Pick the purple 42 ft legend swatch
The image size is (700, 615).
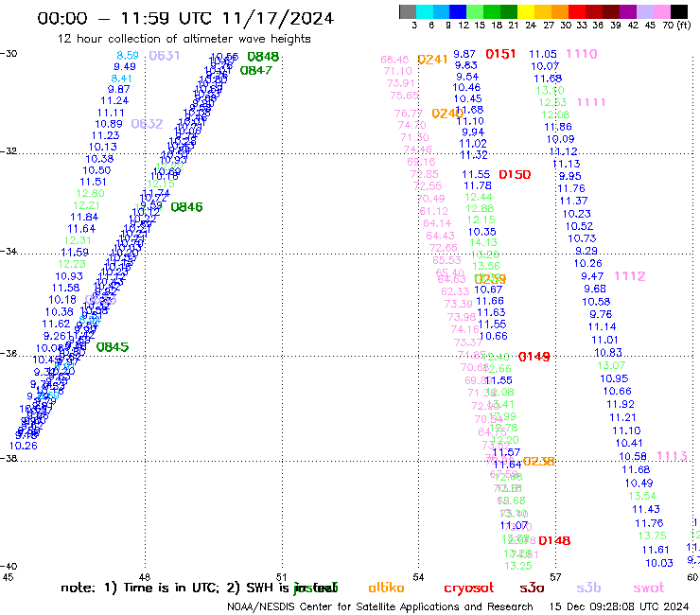tap(628, 11)
